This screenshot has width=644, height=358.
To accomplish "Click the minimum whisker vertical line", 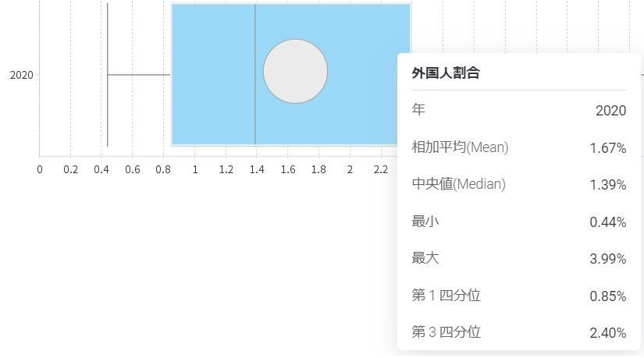I will (x=108, y=74).
